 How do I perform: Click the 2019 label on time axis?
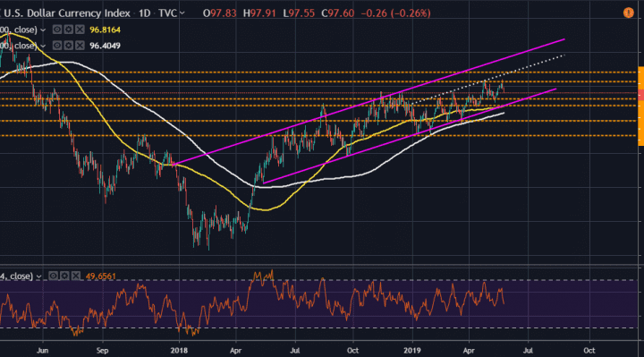pyautogui.click(x=412, y=351)
